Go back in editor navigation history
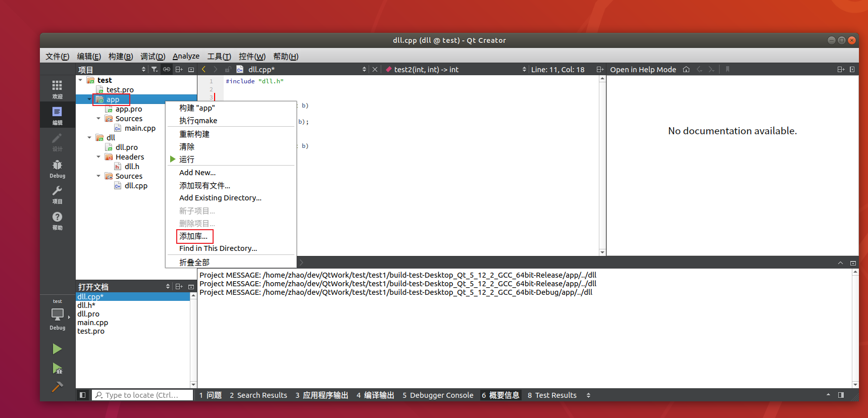Image resolution: width=868 pixels, height=418 pixels. (203, 70)
